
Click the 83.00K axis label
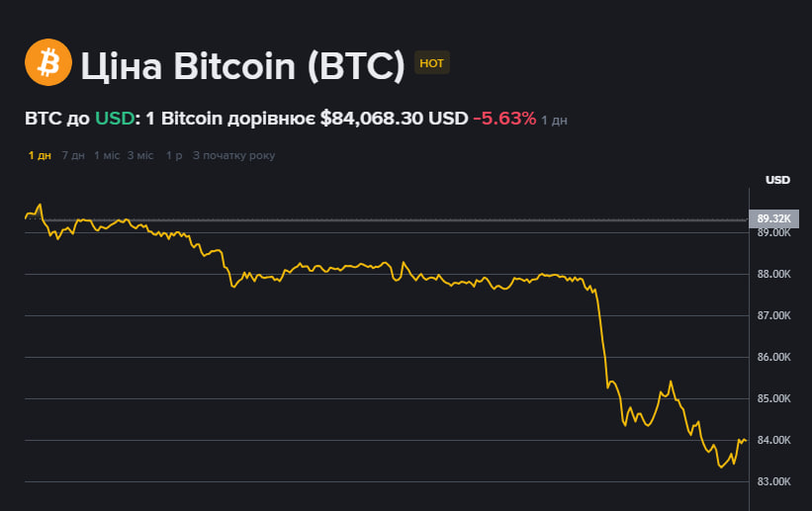tap(773, 481)
